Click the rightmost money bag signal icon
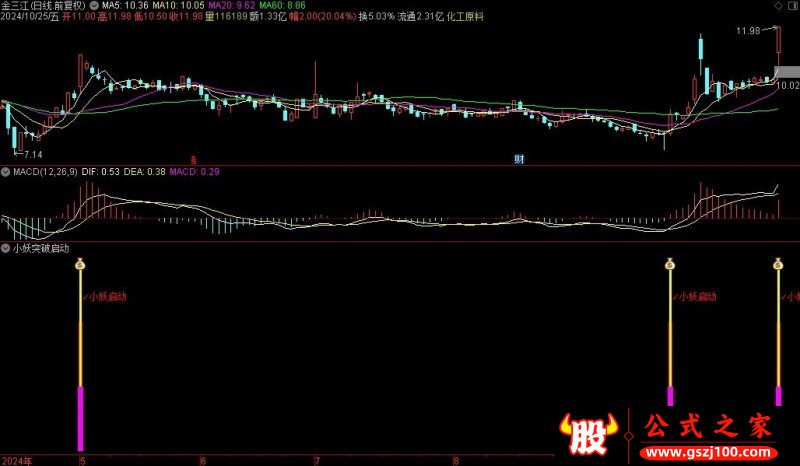The width and height of the screenshot is (800, 466). (x=778, y=264)
